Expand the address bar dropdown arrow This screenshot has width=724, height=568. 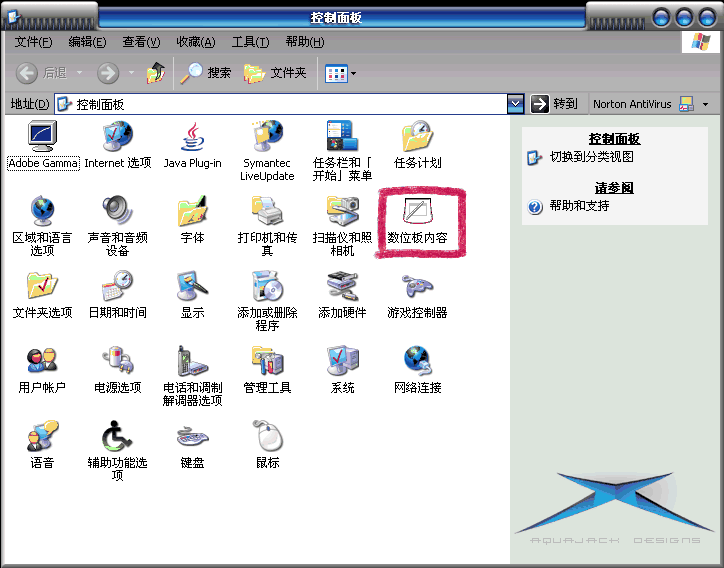coord(515,104)
